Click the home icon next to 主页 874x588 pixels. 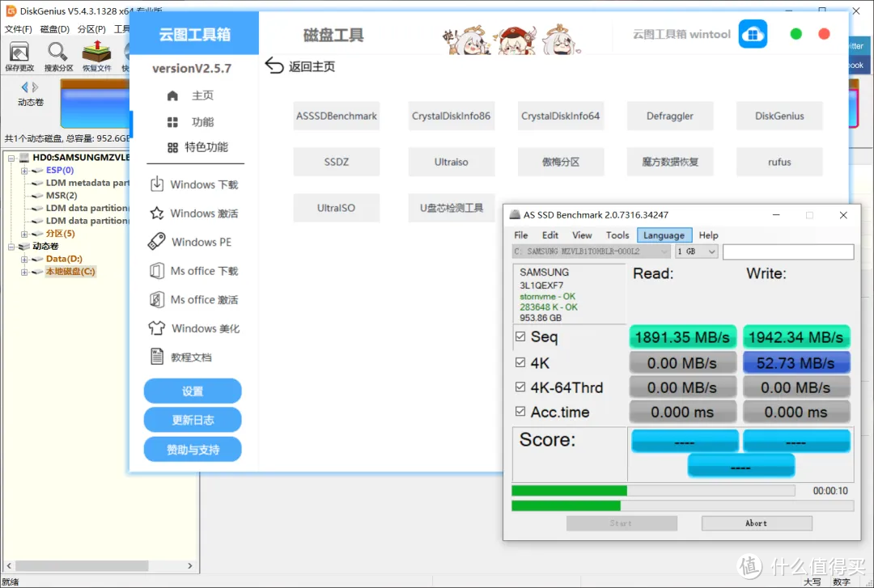click(172, 96)
